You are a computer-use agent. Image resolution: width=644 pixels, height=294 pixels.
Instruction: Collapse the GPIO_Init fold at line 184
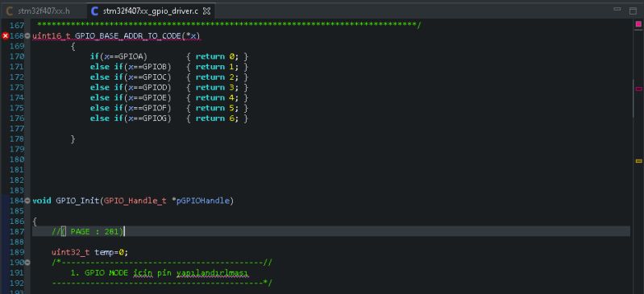pyautogui.click(x=27, y=201)
